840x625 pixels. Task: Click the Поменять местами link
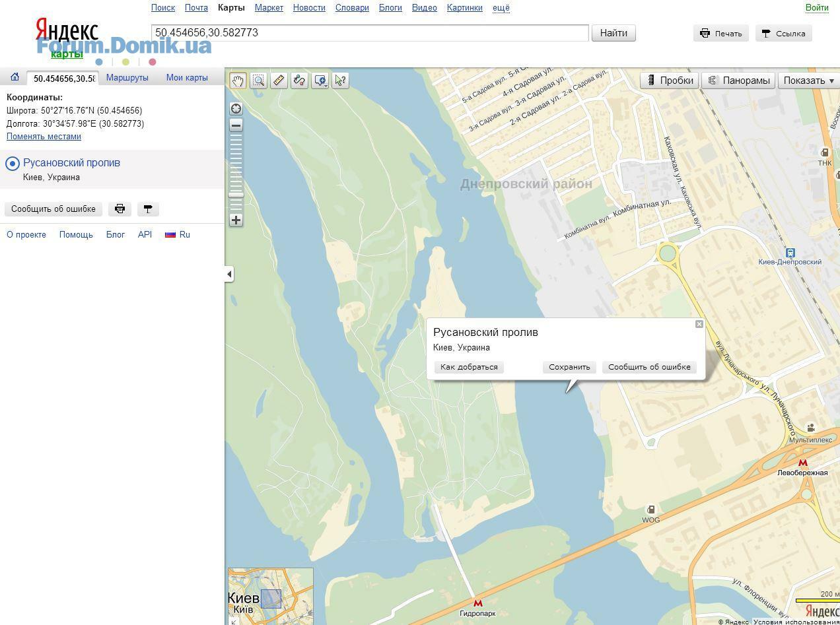(44, 137)
